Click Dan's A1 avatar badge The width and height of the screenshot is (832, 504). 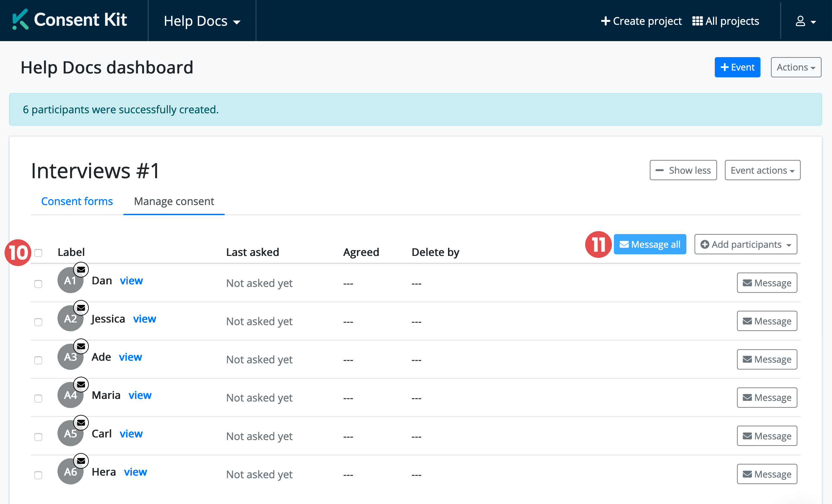[70, 281]
